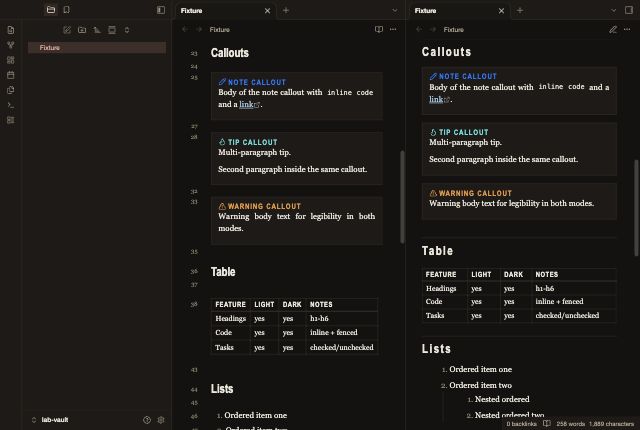Follow the link in right pane note callout
The image size is (640, 430).
click(x=436, y=99)
